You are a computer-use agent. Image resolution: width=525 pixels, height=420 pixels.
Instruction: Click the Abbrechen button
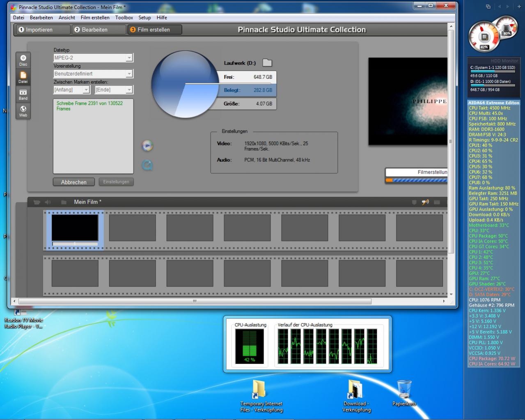coord(74,182)
